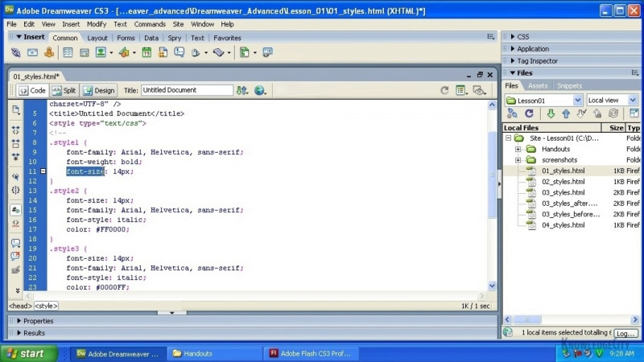Expand the Handouts folder

click(x=518, y=149)
